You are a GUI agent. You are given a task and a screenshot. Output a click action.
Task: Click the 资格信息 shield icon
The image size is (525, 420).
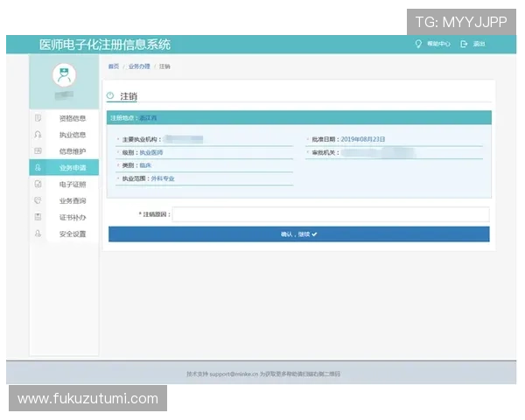pyautogui.click(x=38, y=118)
